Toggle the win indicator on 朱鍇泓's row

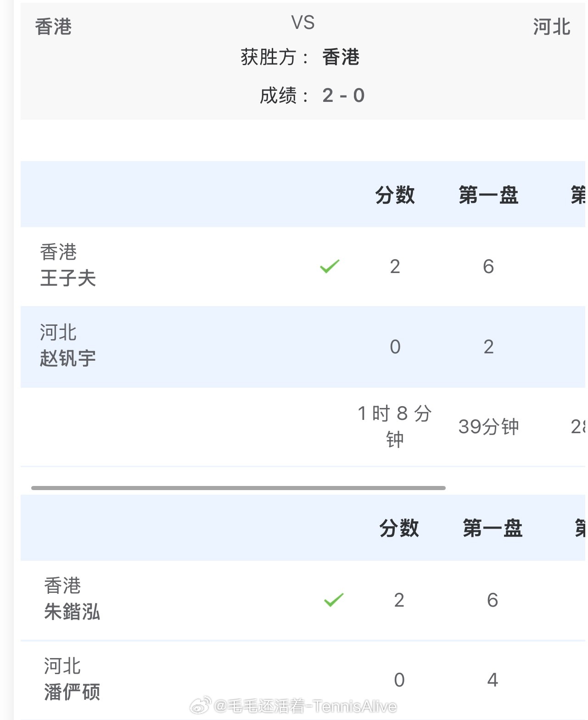tap(335, 599)
